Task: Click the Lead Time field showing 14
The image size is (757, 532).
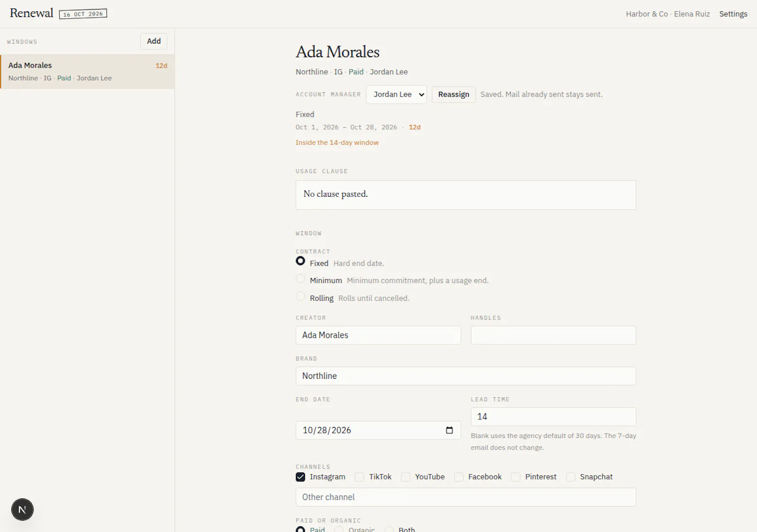Action: 554,417
